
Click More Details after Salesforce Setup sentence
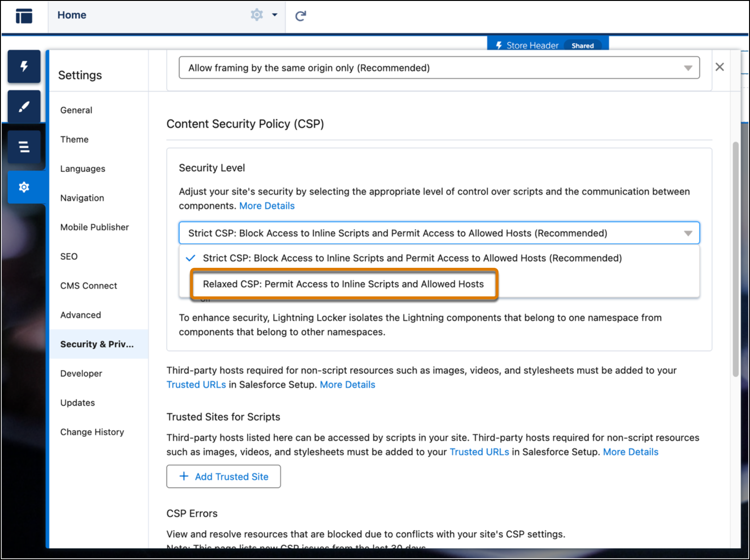(347, 385)
